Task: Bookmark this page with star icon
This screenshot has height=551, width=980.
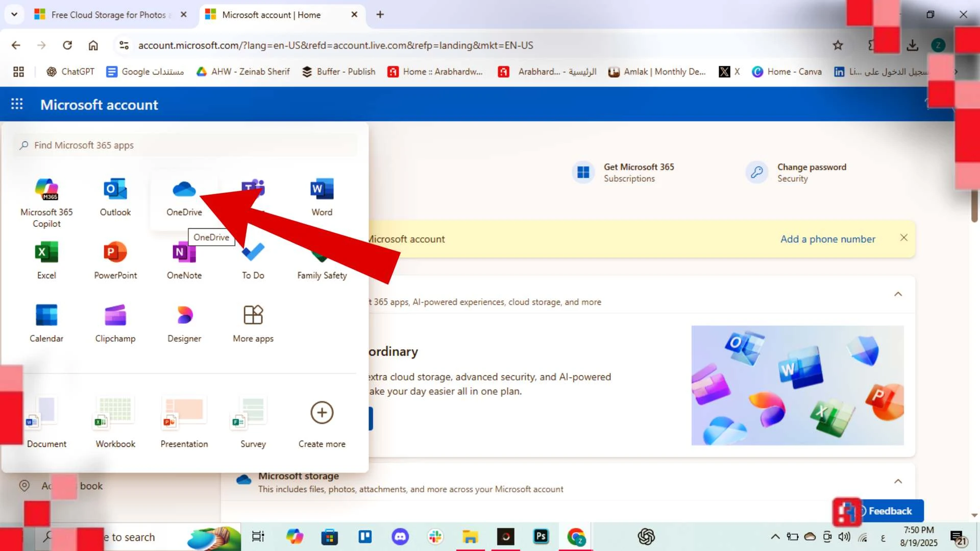Action: click(838, 45)
